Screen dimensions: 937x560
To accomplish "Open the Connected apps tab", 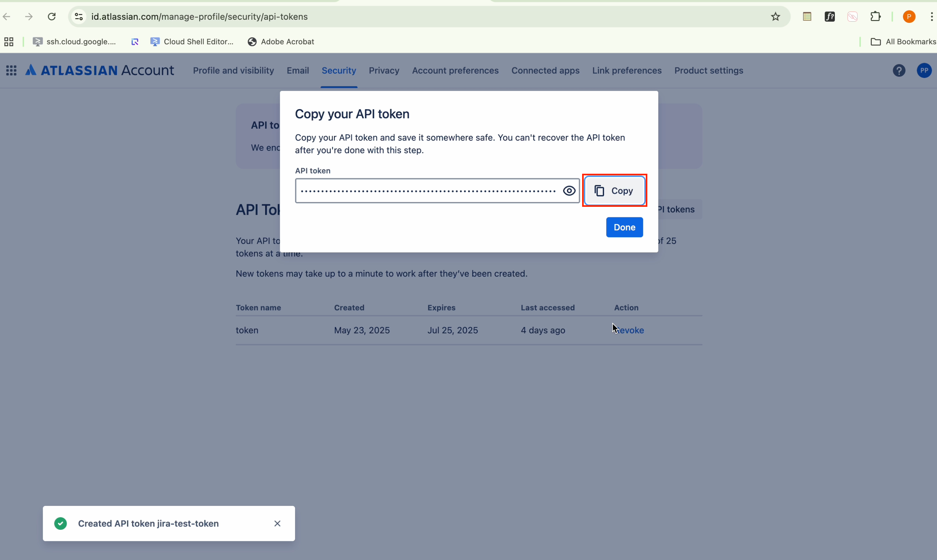I will pyautogui.click(x=545, y=71).
